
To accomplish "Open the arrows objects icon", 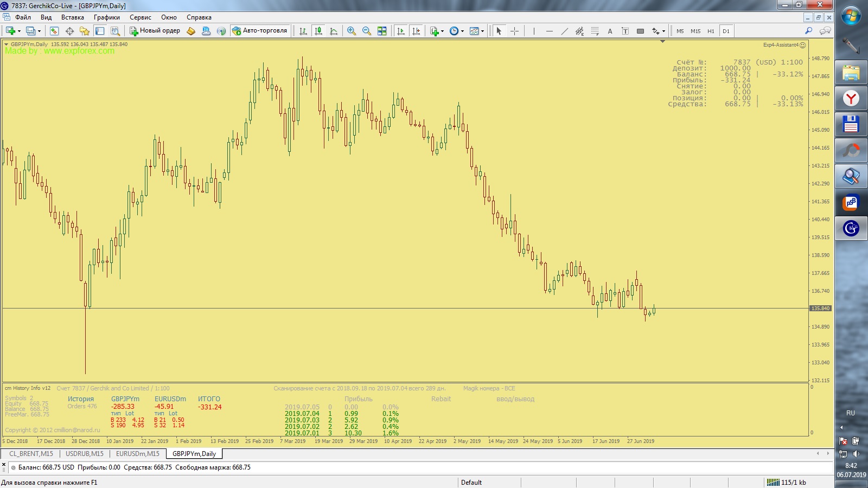I will point(655,31).
